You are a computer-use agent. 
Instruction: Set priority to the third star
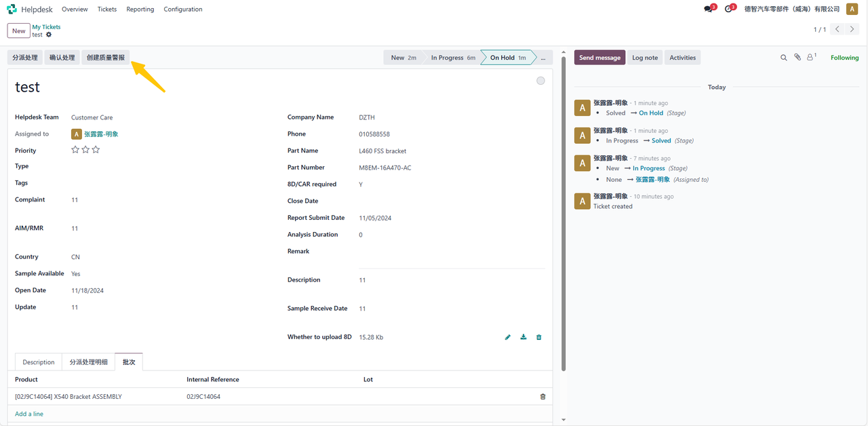96,150
